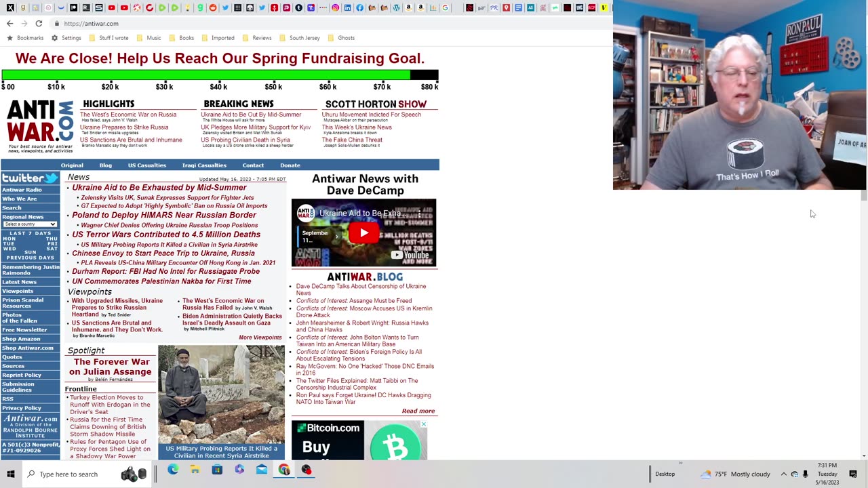Open the 'Stuff I wrote' bookmark folder

coord(108,38)
